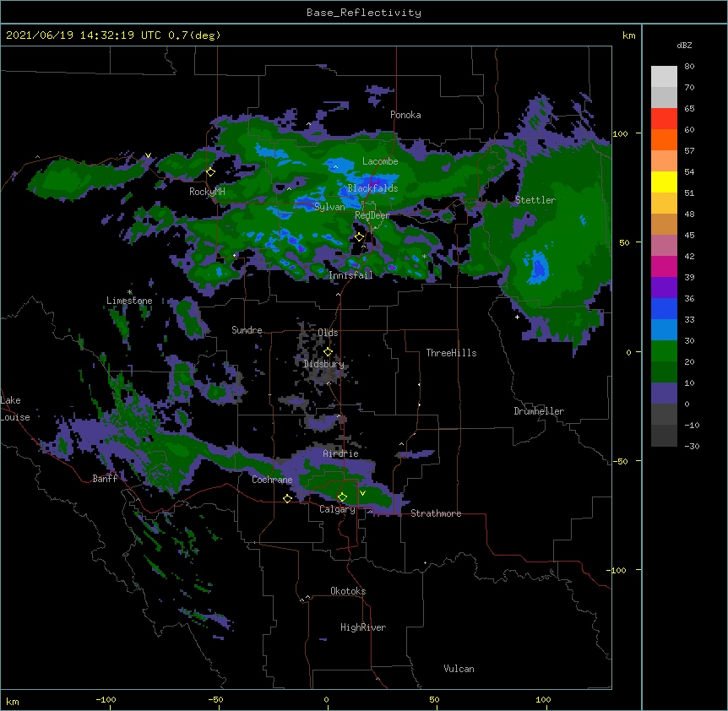Select the 57 value in the dBZ legend
The height and width of the screenshot is (711, 728).
[689, 150]
